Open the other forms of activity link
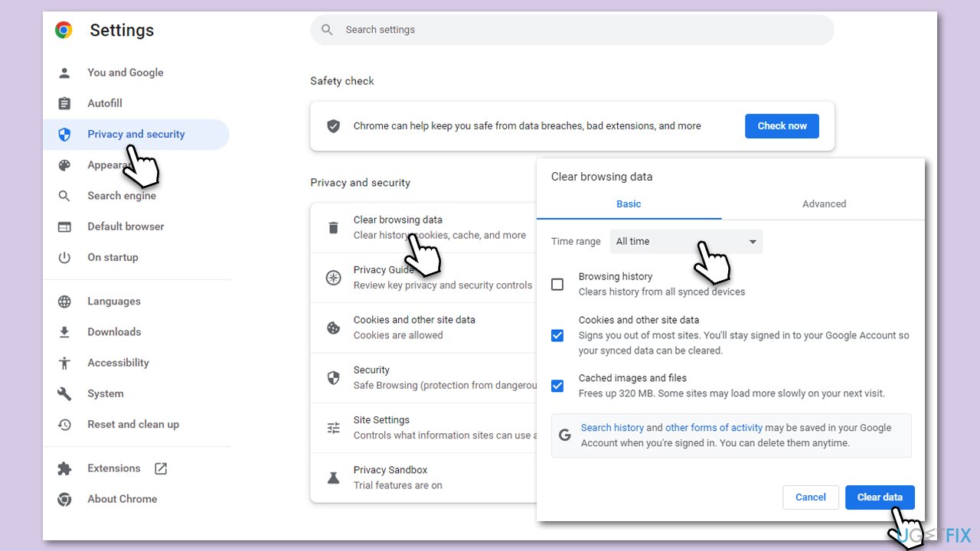This screenshot has height=551, width=980. point(714,428)
